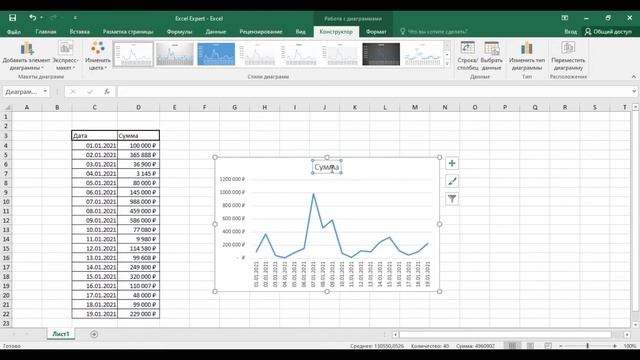Click the zoom in plus icon

click(x=615, y=346)
